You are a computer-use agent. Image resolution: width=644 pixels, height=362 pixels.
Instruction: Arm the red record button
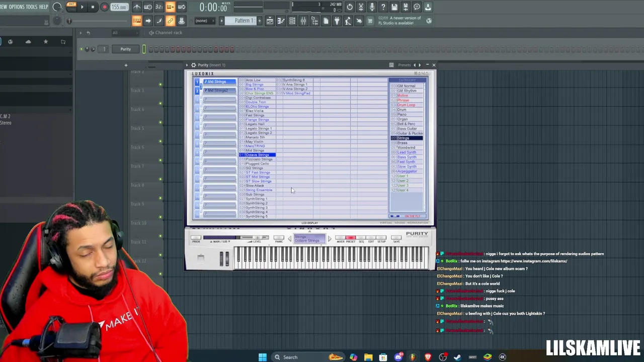click(104, 7)
